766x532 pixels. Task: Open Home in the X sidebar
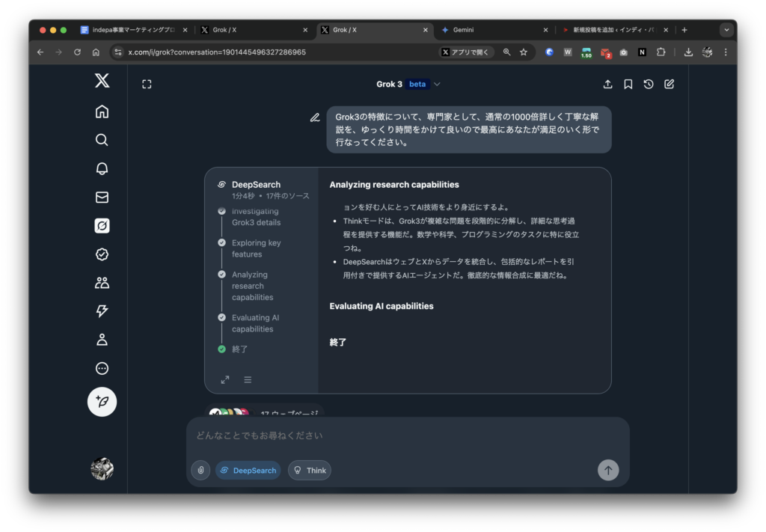pos(102,111)
